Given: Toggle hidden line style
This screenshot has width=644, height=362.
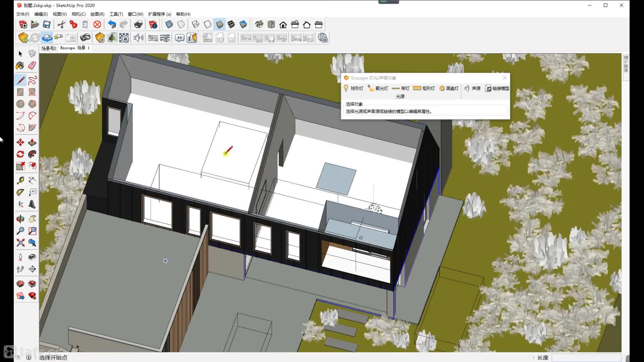Looking at the screenshot, I should [208, 24].
